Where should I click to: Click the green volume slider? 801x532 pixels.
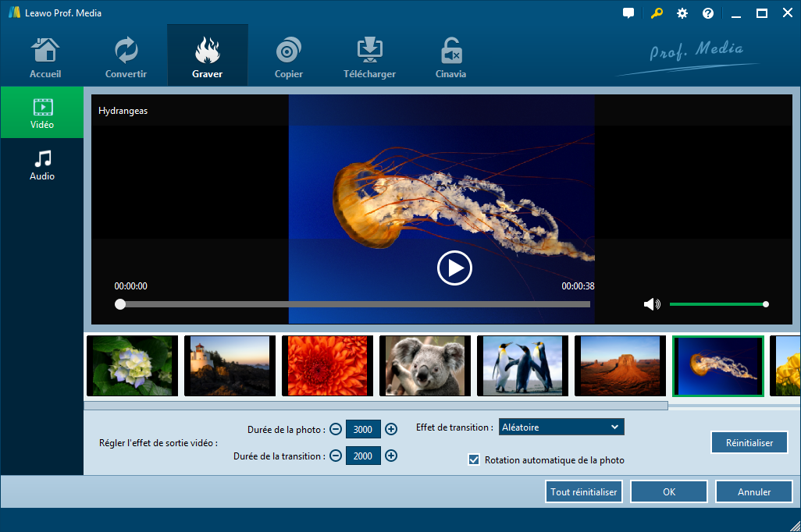click(x=717, y=304)
